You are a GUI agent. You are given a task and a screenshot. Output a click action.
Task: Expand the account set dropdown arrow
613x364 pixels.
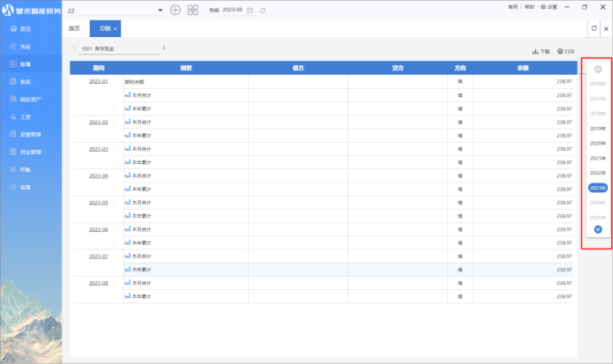coord(160,10)
